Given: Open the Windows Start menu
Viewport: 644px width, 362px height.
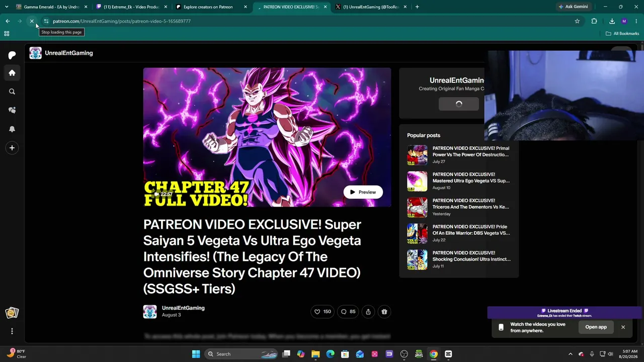Looking at the screenshot, I should [x=196, y=354].
